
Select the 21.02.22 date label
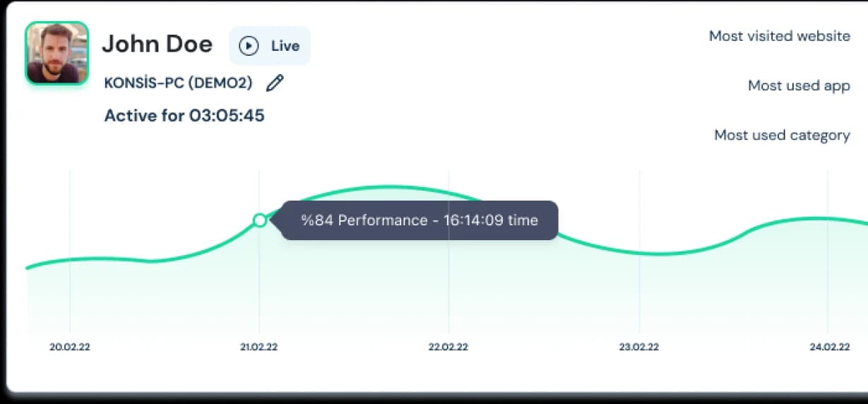click(x=259, y=347)
